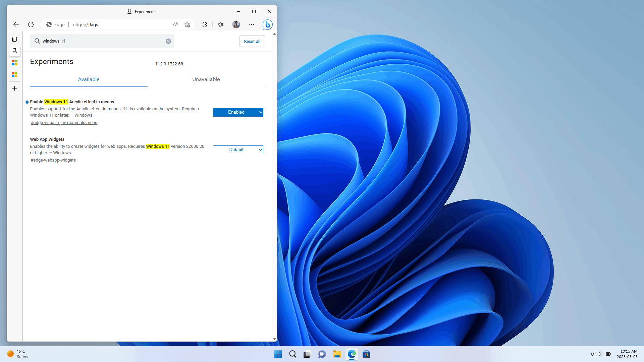
Task: Click the search flags input field
Action: 101,41
